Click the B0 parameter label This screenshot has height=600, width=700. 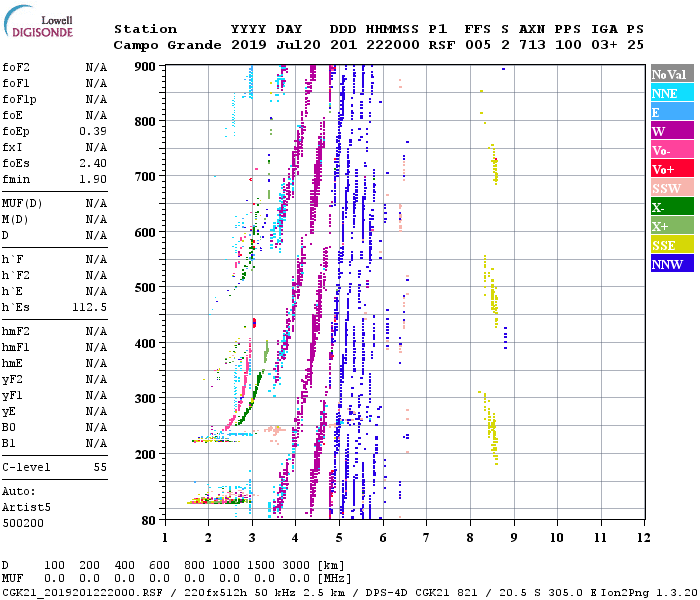[9, 427]
